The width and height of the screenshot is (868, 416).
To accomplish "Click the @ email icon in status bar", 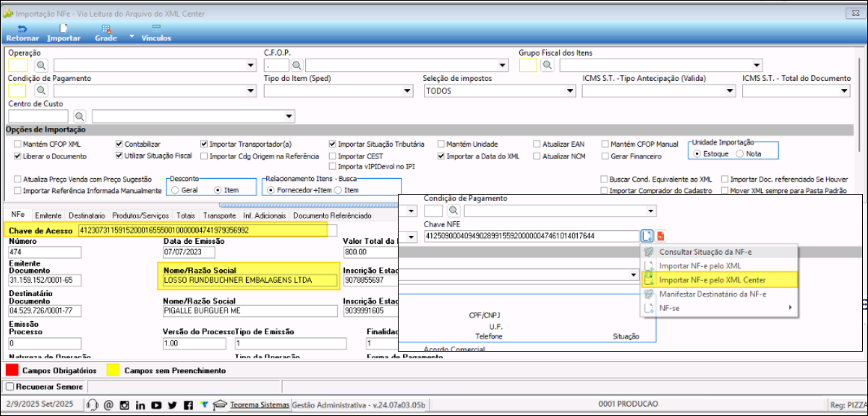I will (109, 405).
